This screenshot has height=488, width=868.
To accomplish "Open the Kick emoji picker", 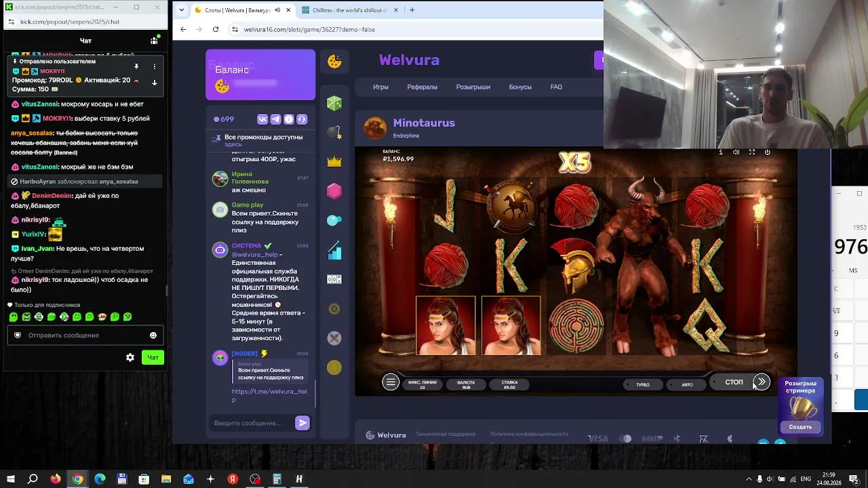I will click(x=153, y=335).
